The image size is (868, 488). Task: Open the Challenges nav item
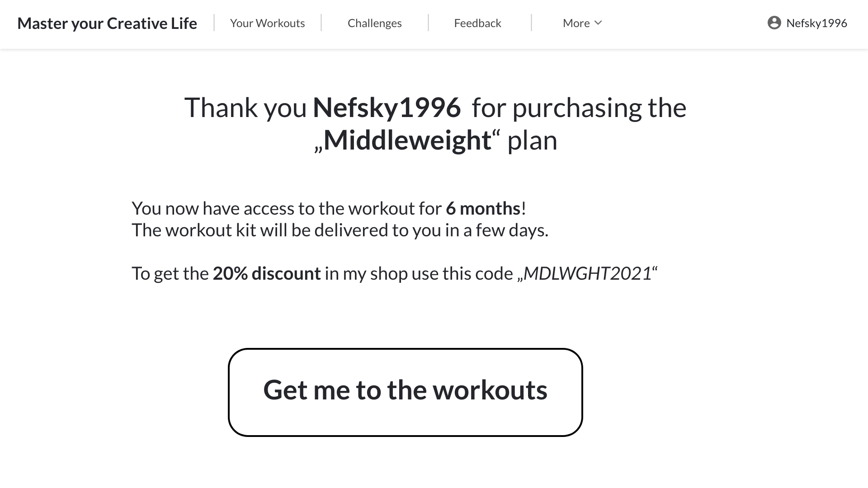[x=374, y=23]
